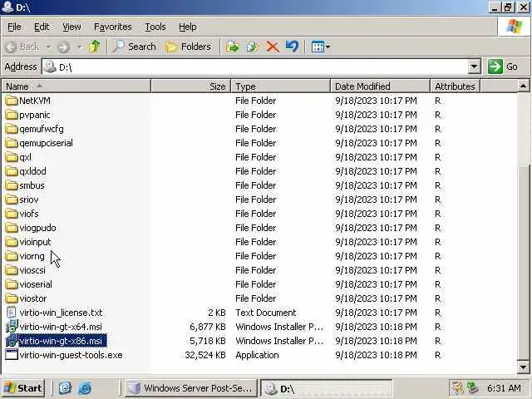Select the virtio-win-guest-tools.exe application icon
This screenshot has width=532, height=399.
click(x=12, y=355)
